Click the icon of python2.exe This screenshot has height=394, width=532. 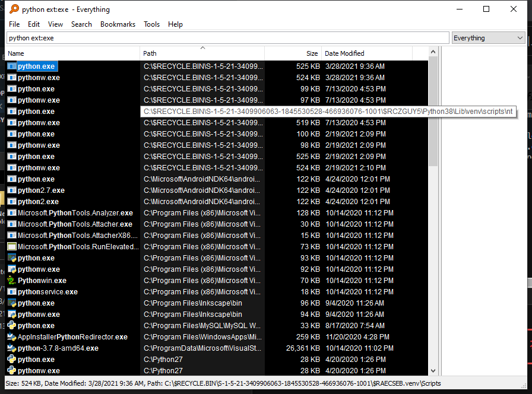[11, 201]
